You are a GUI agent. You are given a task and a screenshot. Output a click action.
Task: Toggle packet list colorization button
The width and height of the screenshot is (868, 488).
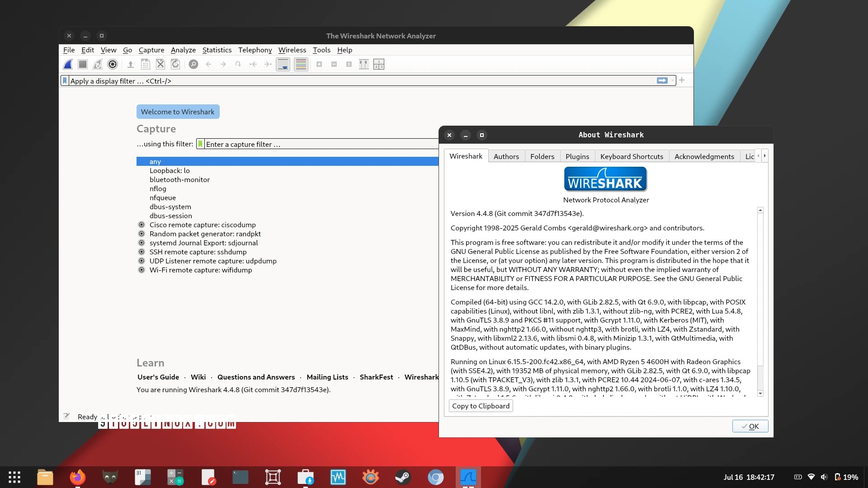pos(301,64)
